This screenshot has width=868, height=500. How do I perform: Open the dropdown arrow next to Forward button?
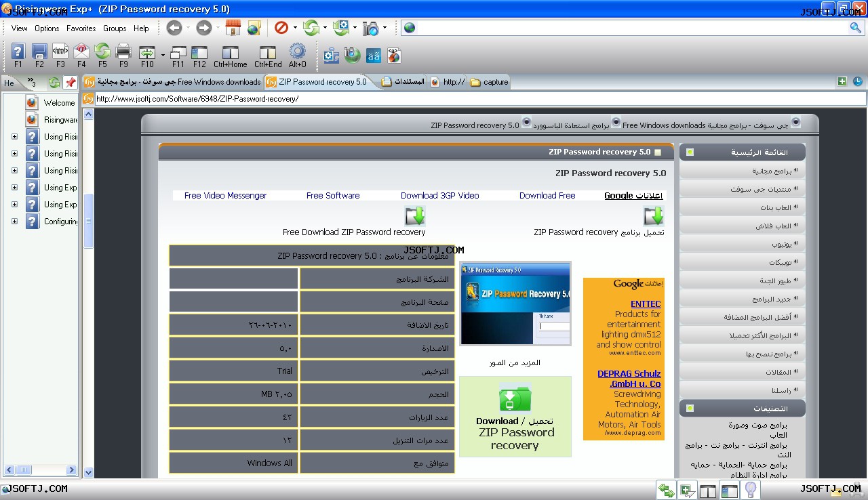click(218, 28)
